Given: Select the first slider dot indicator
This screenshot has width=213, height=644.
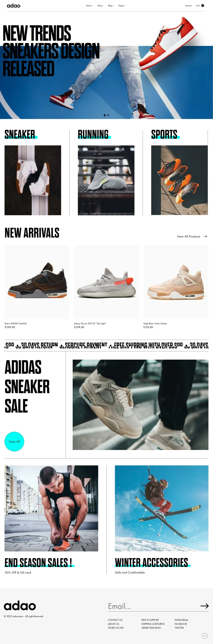Looking at the screenshot, I should [105, 115].
